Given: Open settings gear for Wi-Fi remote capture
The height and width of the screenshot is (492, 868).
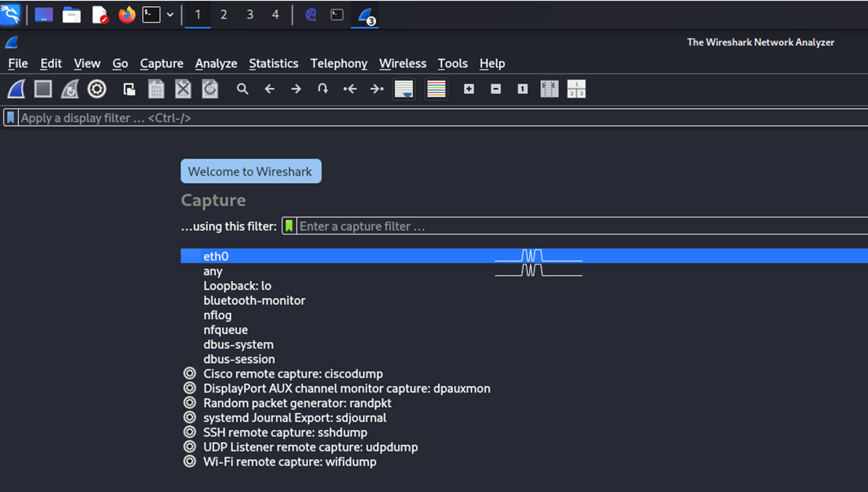Looking at the screenshot, I should (190, 461).
